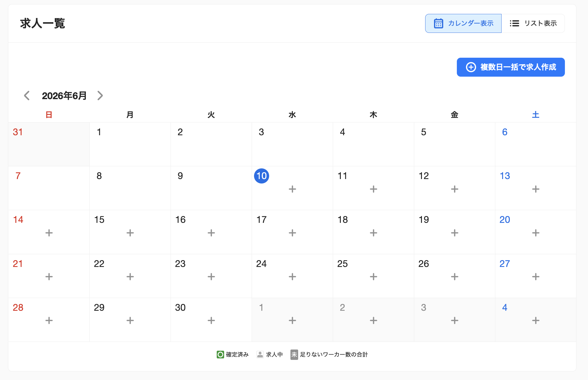This screenshot has height=380, width=588.
Task: Click the 日 weekday header
Action: click(x=49, y=115)
